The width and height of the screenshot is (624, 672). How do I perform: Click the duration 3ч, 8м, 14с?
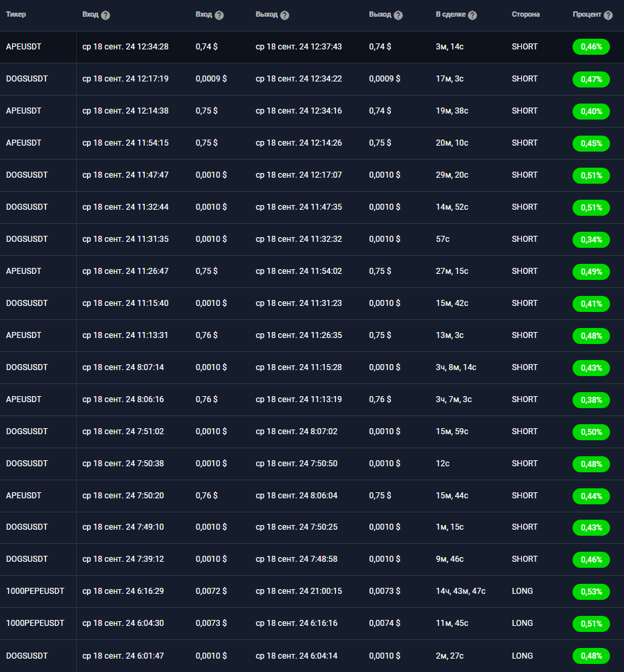tap(456, 367)
